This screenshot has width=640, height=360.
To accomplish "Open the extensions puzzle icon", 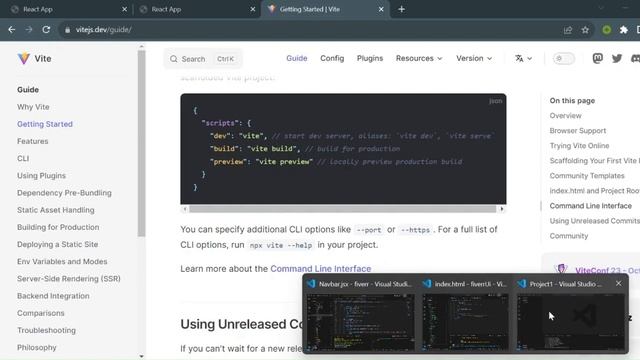I will [624, 30].
